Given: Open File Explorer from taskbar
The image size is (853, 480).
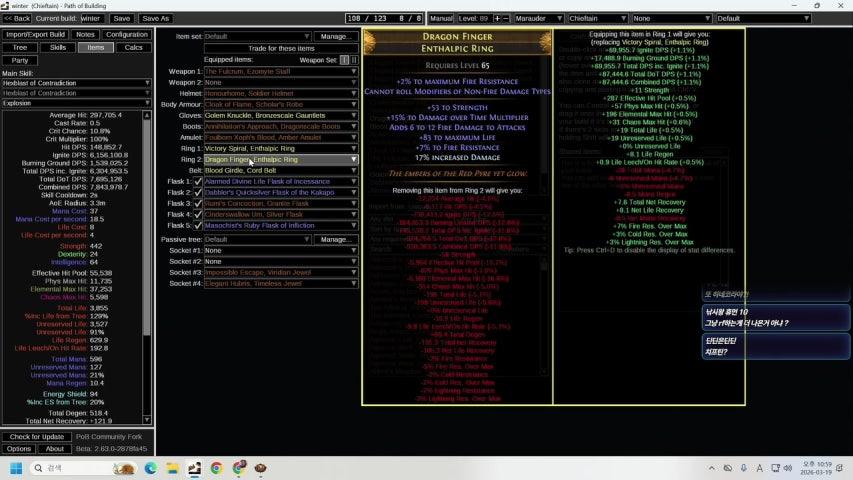Looking at the screenshot, I should coord(173,468).
